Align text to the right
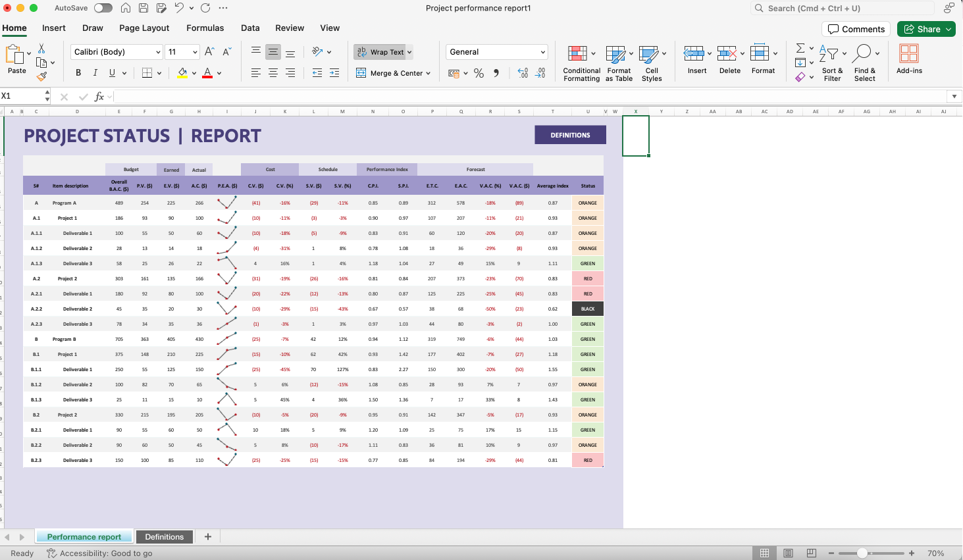963x560 pixels. pos(290,73)
